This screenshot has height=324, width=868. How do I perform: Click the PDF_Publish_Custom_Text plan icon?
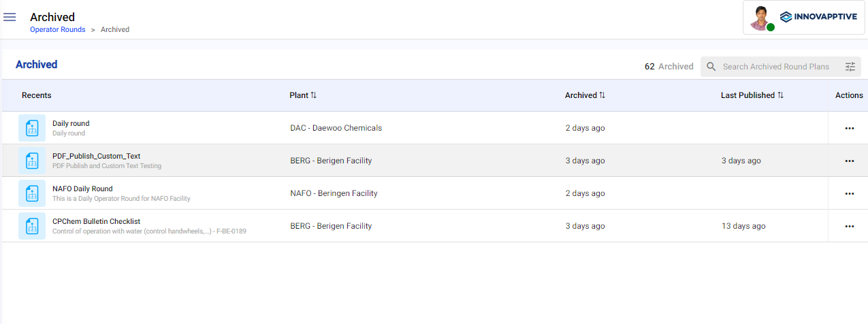[x=32, y=161]
